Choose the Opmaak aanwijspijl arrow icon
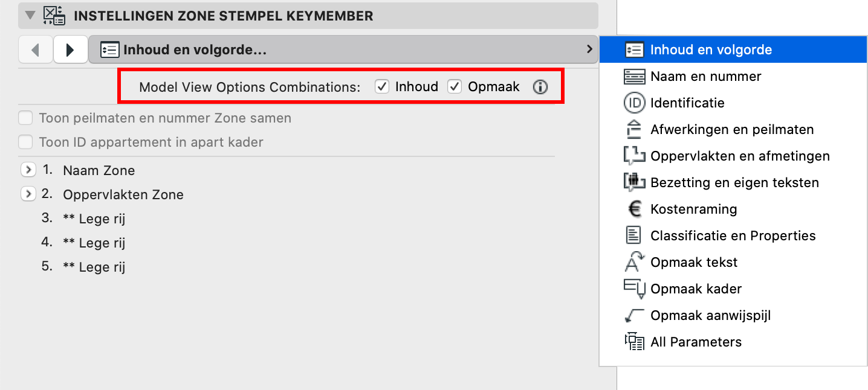The image size is (868, 390). tap(634, 315)
